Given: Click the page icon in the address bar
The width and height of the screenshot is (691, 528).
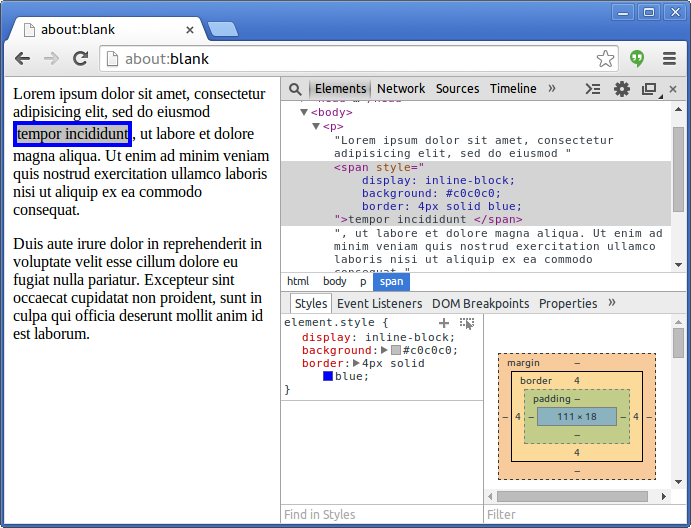Looking at the screenshot, I should coord(113,59).
